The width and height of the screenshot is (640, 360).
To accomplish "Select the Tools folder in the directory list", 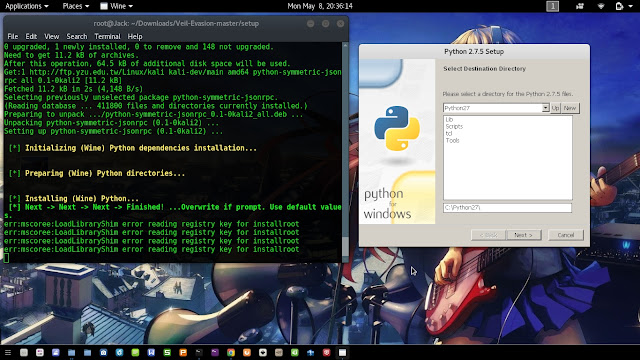I will pyautogui.click(x=452, y=140).
